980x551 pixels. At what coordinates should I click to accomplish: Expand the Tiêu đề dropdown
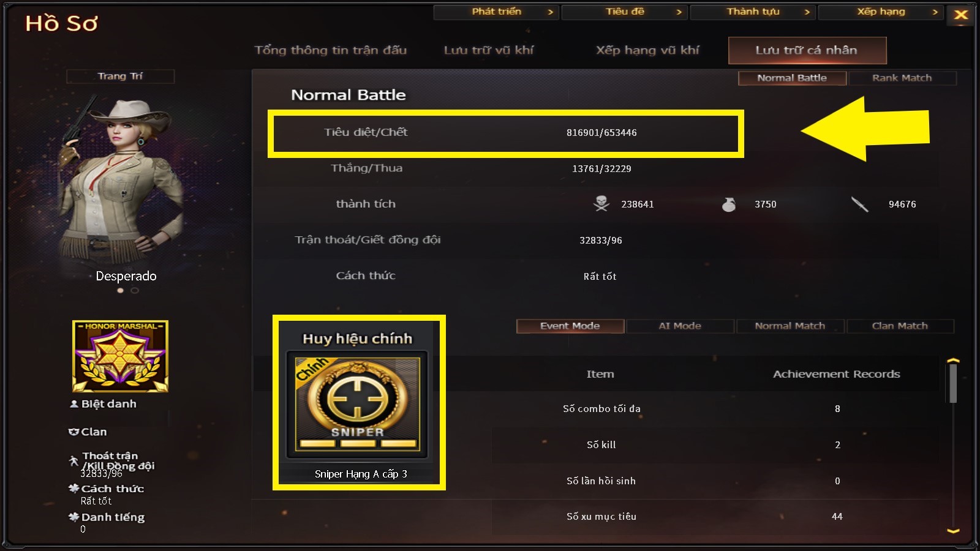tap(625, 12)
